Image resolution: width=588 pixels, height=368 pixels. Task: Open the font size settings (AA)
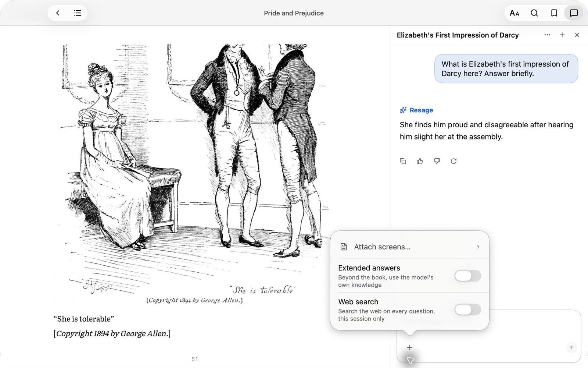tap(514, 13)
